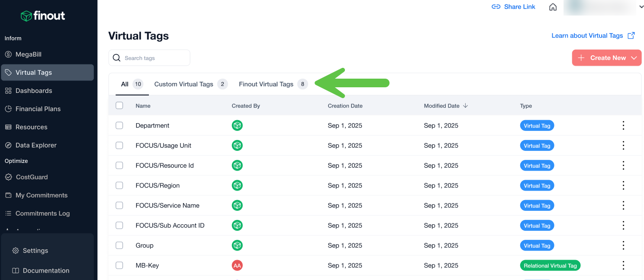Image resolution: width=644 pixels, height=280 pixels.
Task: Open the Settings gear in sidebar
Action: click(x=16, y=251)
